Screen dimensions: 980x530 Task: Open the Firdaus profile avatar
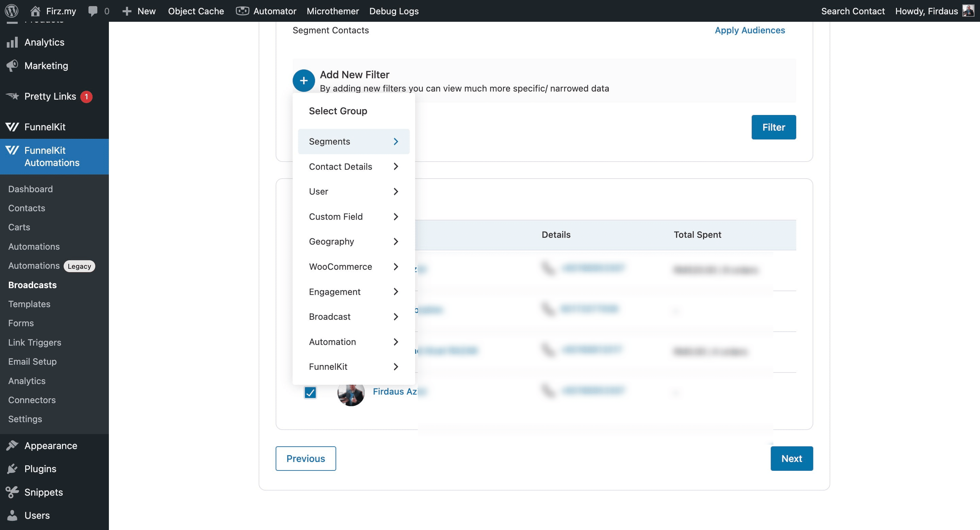point(968,11)
